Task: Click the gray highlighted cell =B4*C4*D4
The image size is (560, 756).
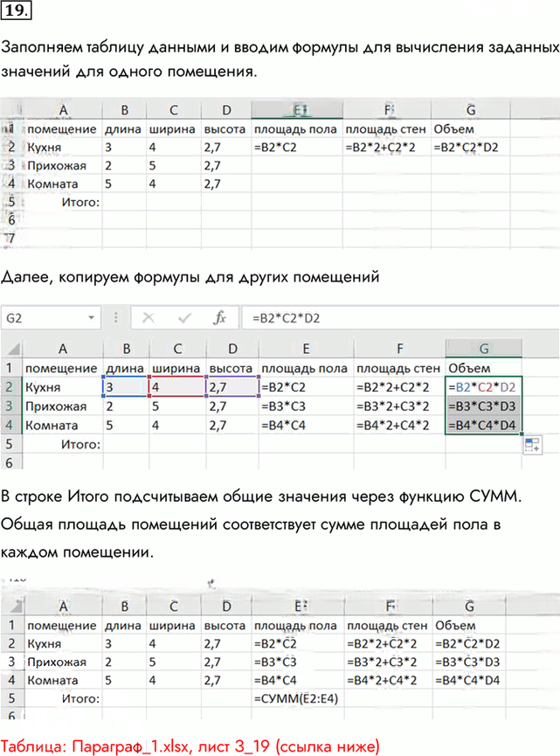Action: [x=483, y=426]
